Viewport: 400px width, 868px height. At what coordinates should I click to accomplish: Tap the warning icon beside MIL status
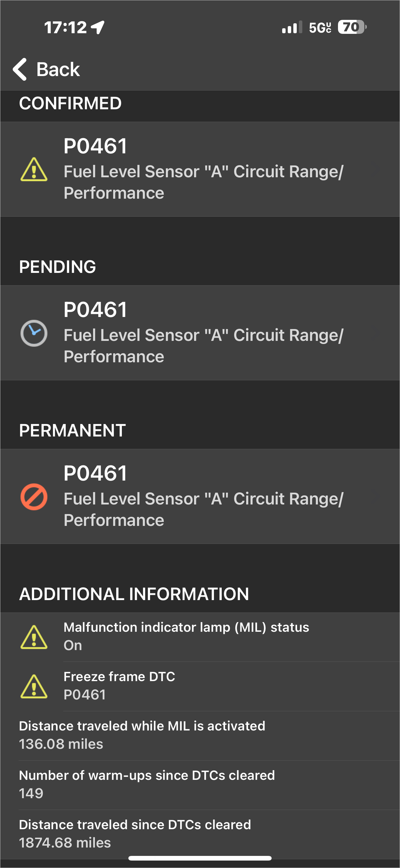(34, 637)
